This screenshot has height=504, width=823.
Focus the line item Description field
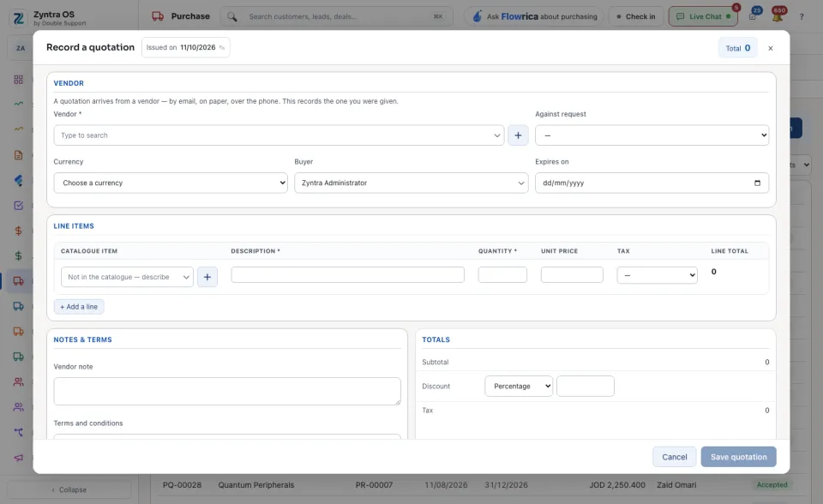pos(347,274)
